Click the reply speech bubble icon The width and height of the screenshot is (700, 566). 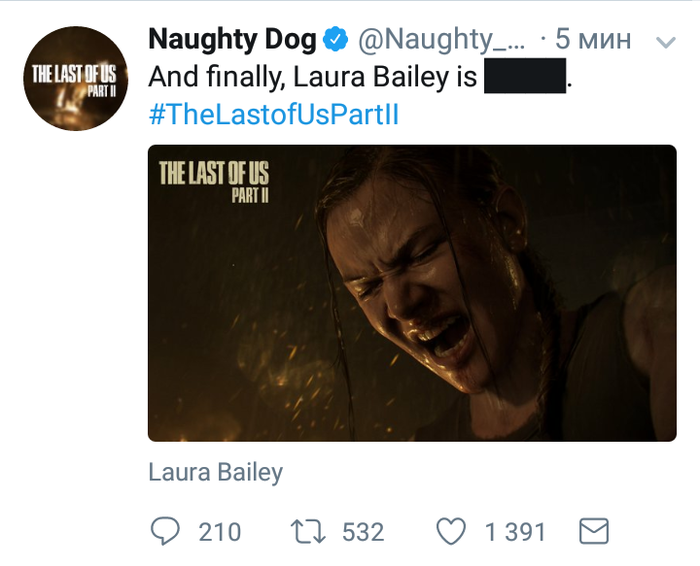point(166,531)
